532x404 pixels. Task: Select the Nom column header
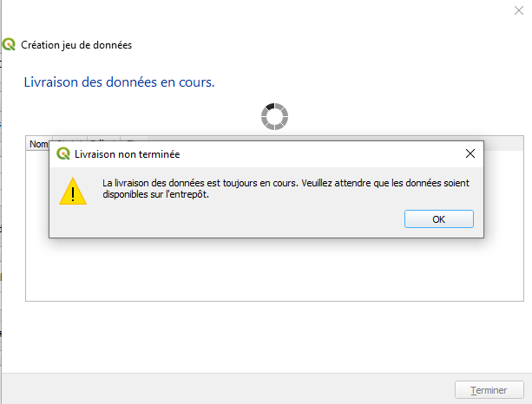click(38, 144)
